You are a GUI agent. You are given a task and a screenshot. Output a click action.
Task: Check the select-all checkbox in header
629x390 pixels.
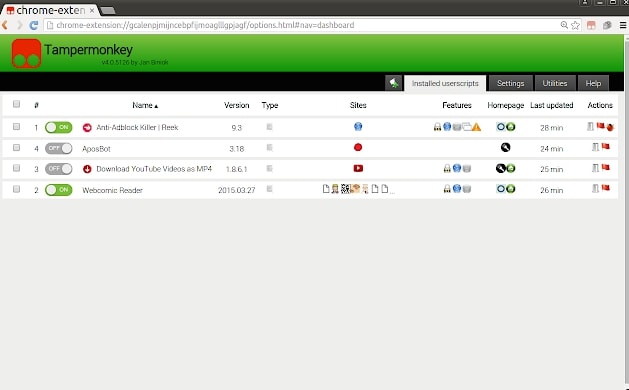click(16, 104)
